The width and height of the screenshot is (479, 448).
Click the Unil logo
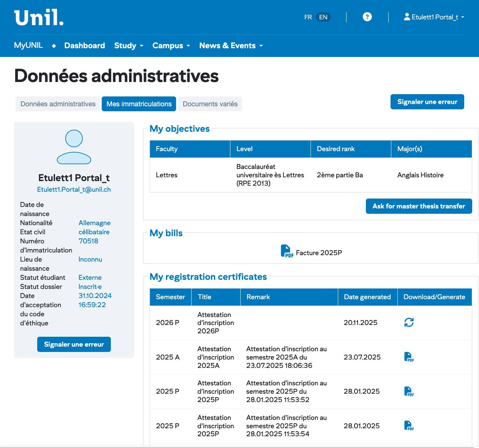tap(39, 18)
